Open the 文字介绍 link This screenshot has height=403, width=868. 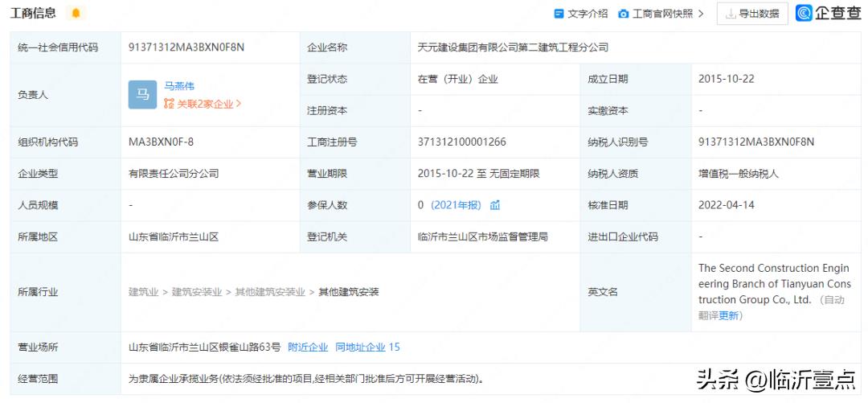click(588, 14)
